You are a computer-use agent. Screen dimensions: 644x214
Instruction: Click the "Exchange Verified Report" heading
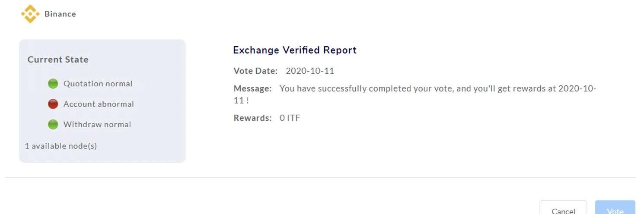pos(295,50)
